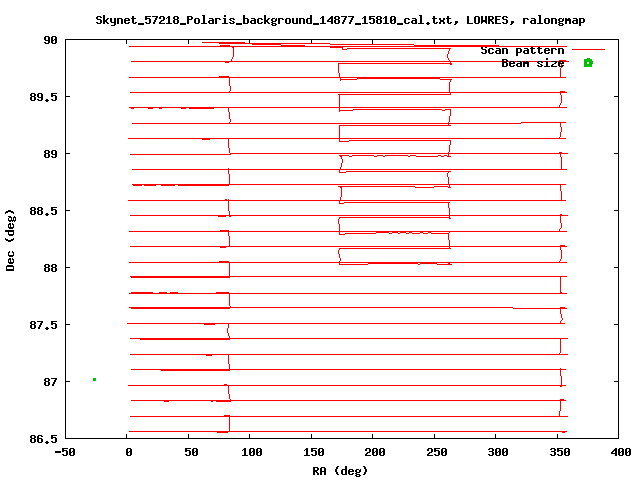Click the red scan pattern legend line
Screen dimensions: 640x480
tap(588, 50)
